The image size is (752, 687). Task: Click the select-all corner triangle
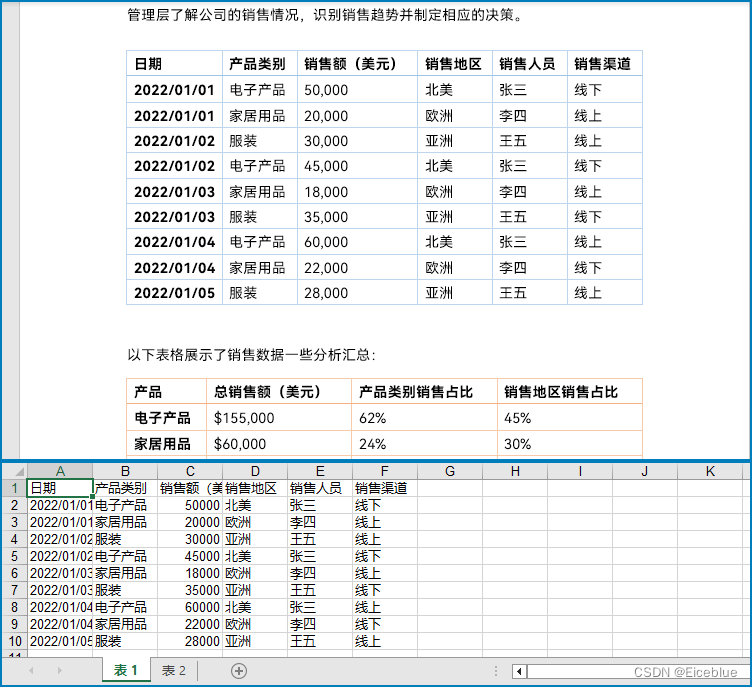[x=20, y=472]
